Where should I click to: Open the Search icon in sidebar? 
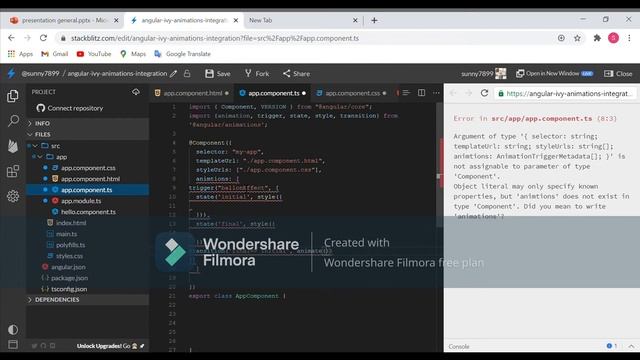13,120
